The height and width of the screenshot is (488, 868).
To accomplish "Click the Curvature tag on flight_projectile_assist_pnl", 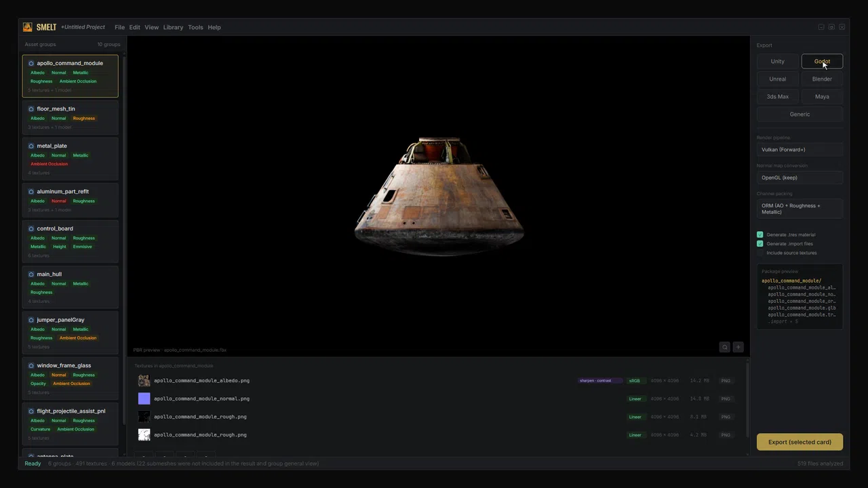I will (40, 429).
